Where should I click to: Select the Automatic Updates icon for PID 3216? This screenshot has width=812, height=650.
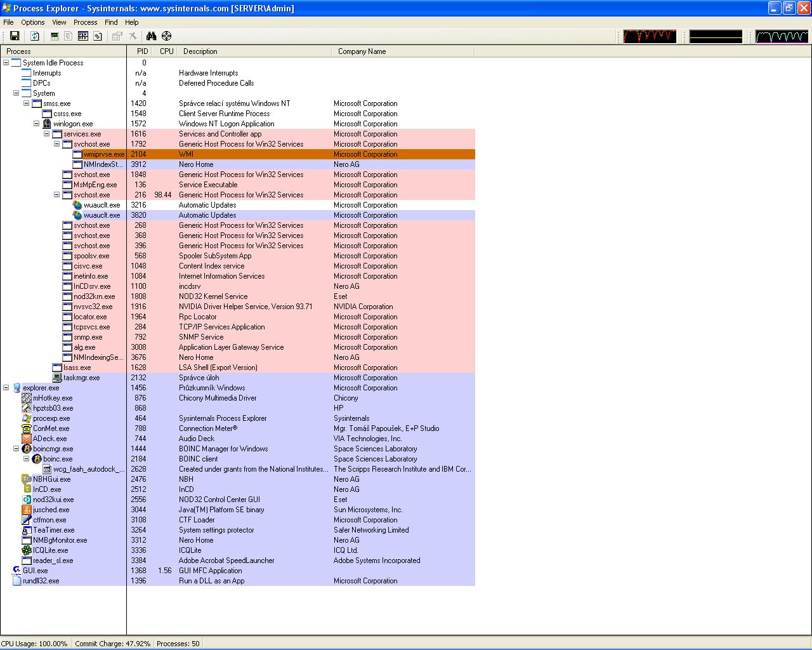point(77,205)
